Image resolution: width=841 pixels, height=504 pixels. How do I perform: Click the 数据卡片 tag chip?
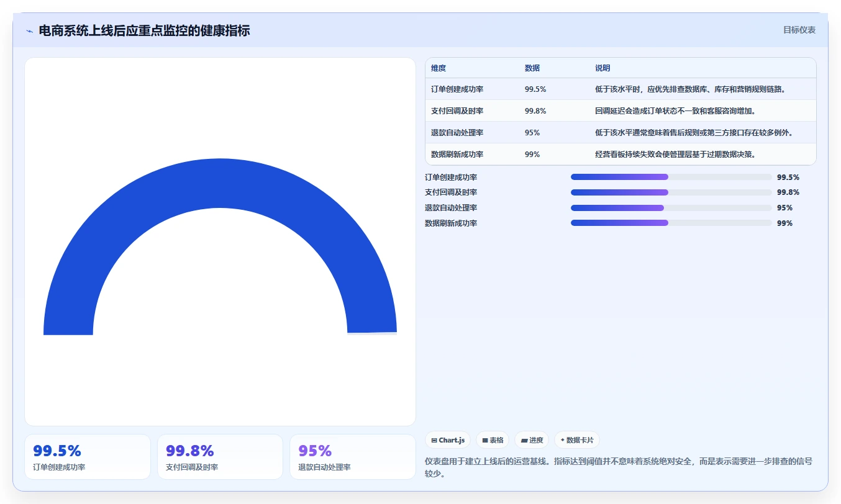[x=577, y=440]
